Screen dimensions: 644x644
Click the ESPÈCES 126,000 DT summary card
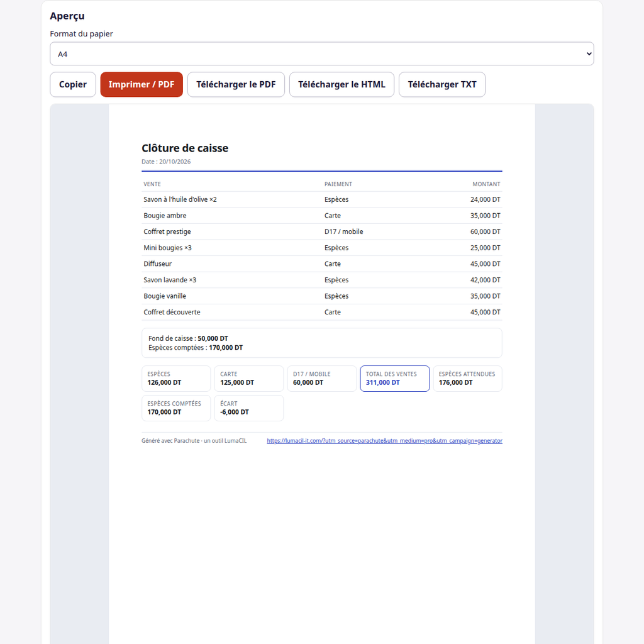click(x=176, y=379)
